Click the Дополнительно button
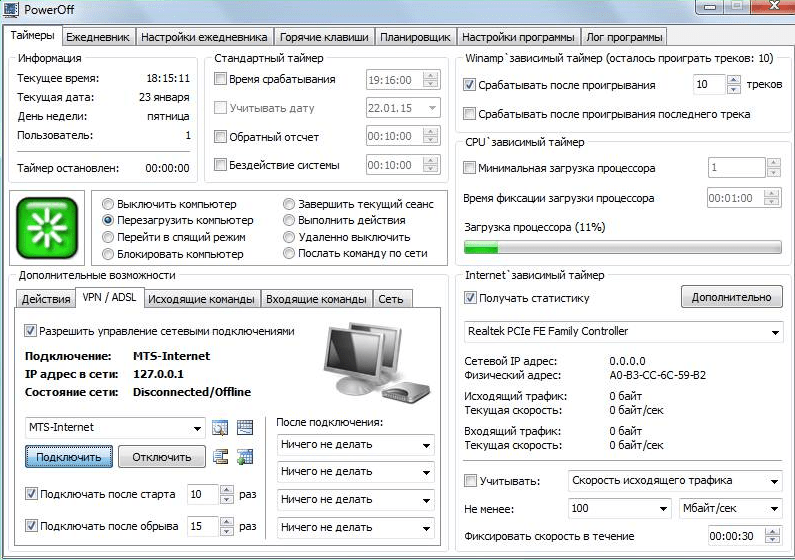795x560 pixels. (731, 297)
